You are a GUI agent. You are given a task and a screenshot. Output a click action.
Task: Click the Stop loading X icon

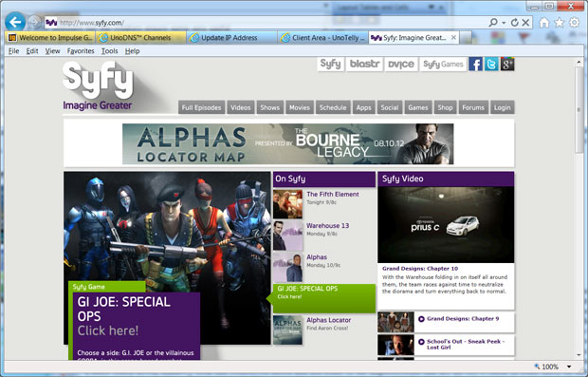[x=525, y=23]
